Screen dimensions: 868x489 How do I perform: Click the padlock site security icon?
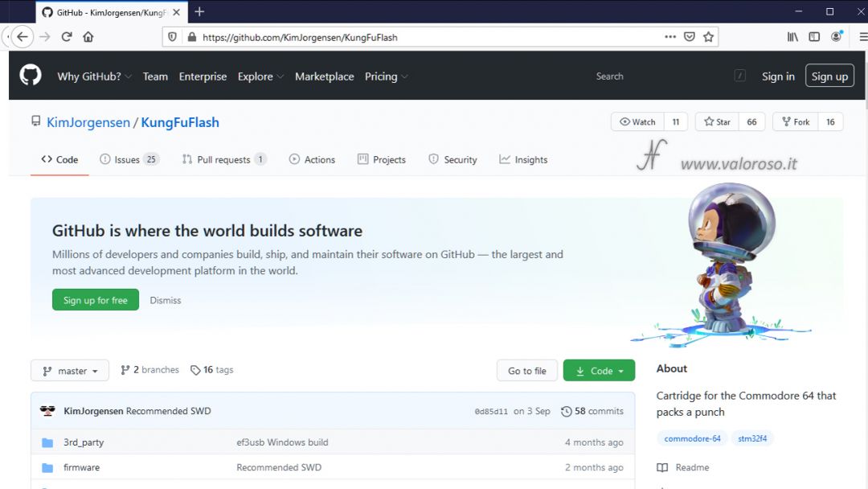[x=191, y=37]
